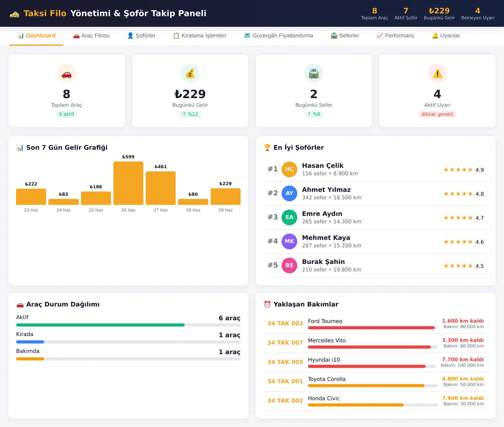This screenshot has width=504, height=427.
Task: Open license plate 34 TAK 003
Action: [285, 324]
